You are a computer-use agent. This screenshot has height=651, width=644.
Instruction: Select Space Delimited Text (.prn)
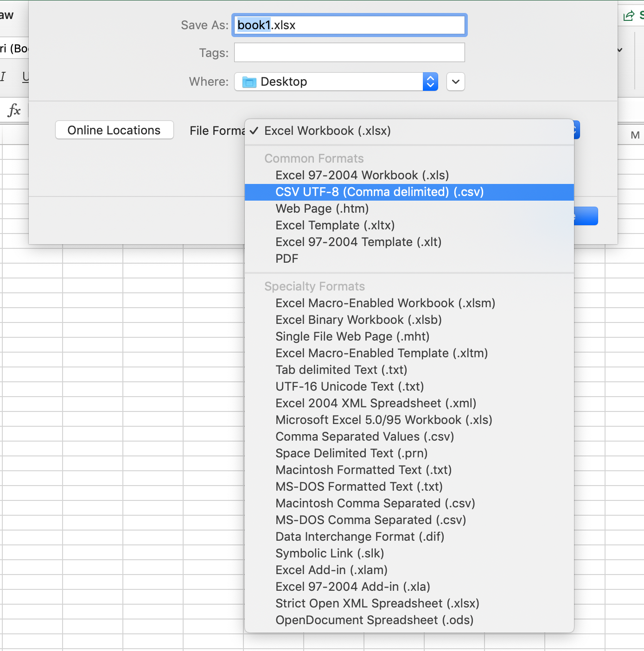409,453
